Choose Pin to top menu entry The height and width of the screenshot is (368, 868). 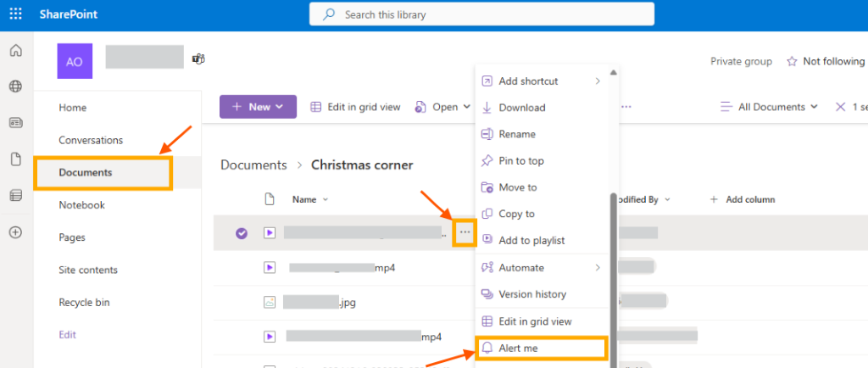pos(542,160)
